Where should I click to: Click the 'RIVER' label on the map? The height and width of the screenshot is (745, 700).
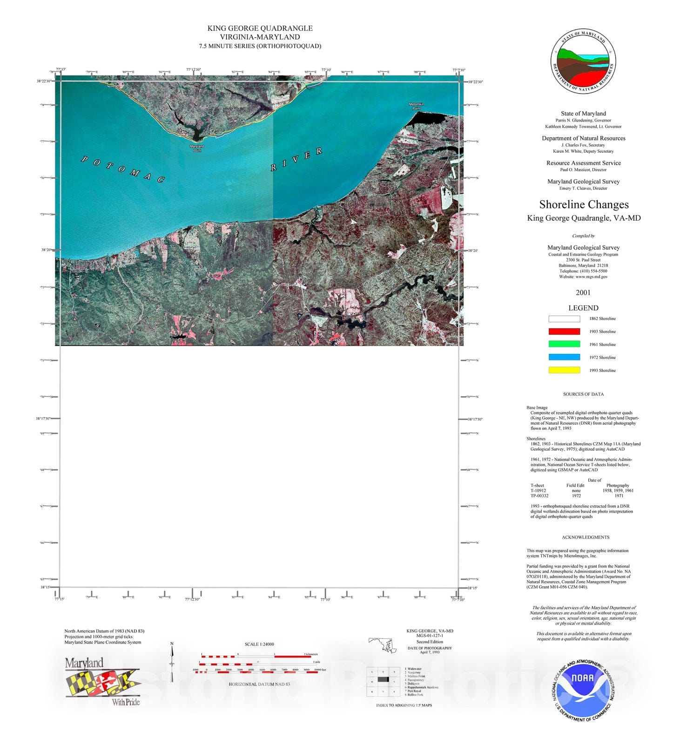pos(296,159)
